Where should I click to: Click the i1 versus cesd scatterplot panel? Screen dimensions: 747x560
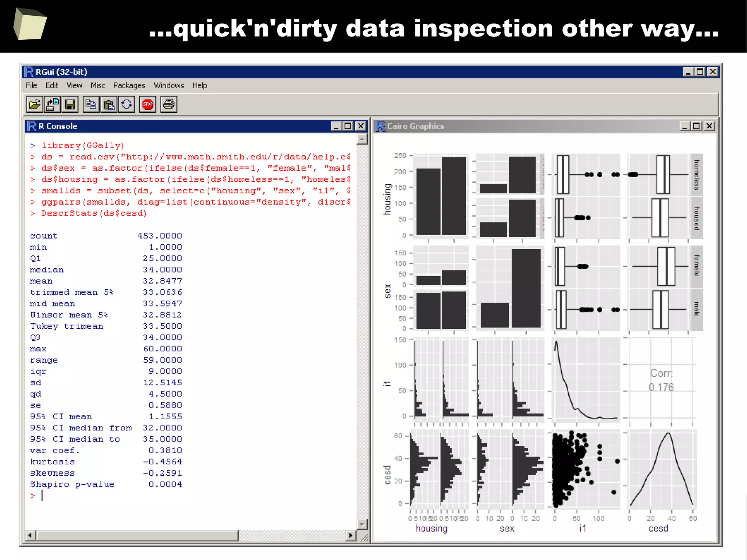[x=585, y=469]
